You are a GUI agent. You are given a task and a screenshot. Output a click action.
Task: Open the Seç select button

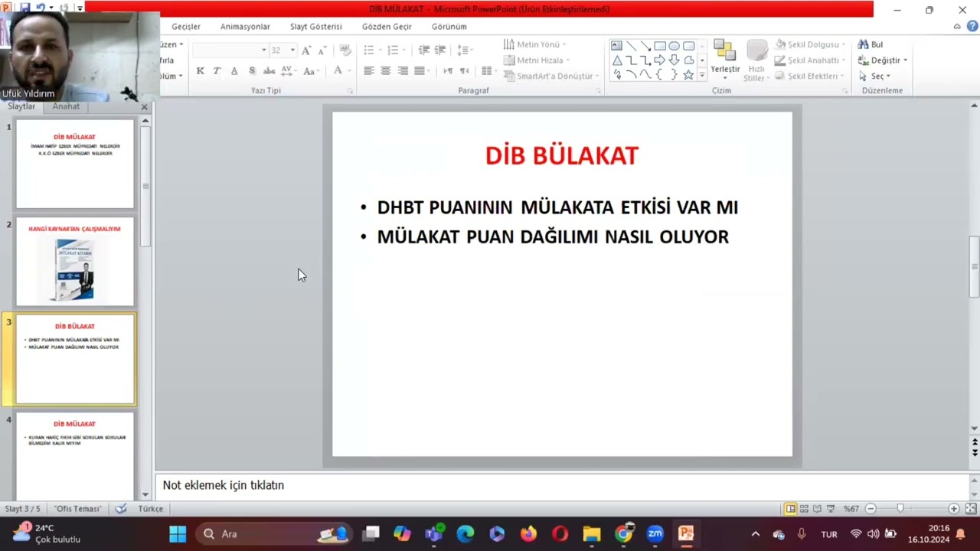click(874, 76)
